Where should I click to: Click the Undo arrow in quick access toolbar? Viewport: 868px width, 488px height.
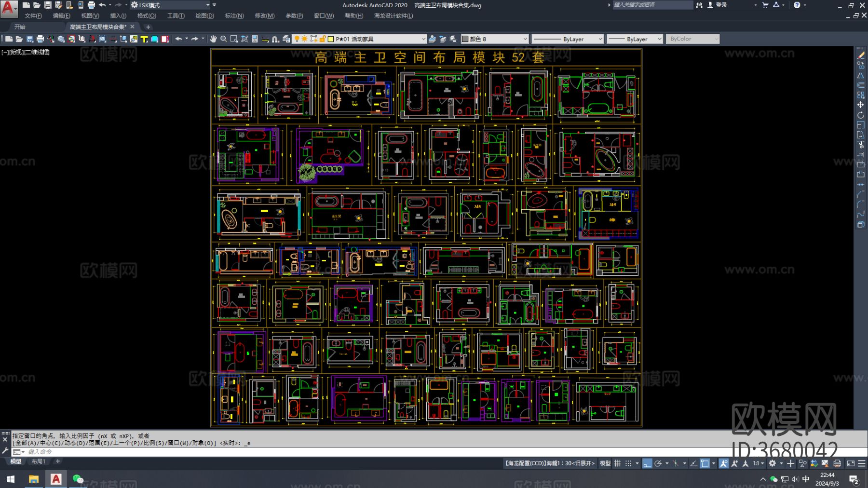(x=102, y=5)
